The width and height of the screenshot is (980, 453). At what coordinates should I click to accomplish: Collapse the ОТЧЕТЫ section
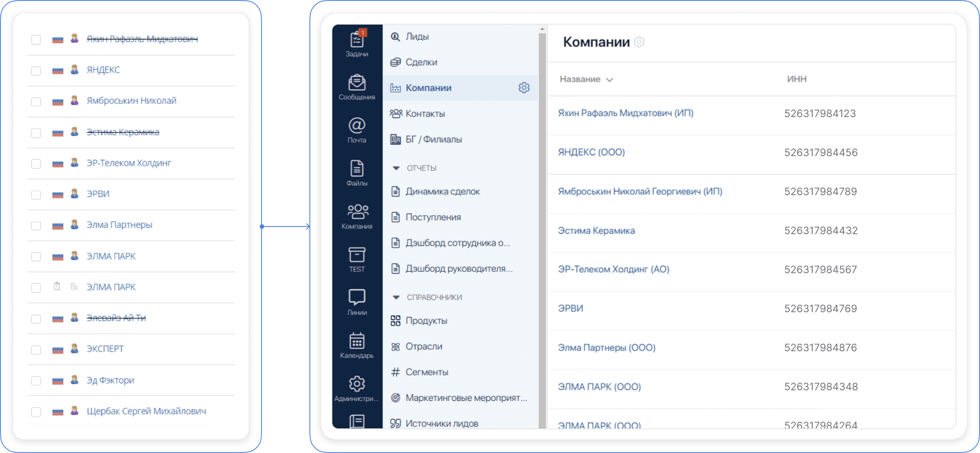point(396,168)
